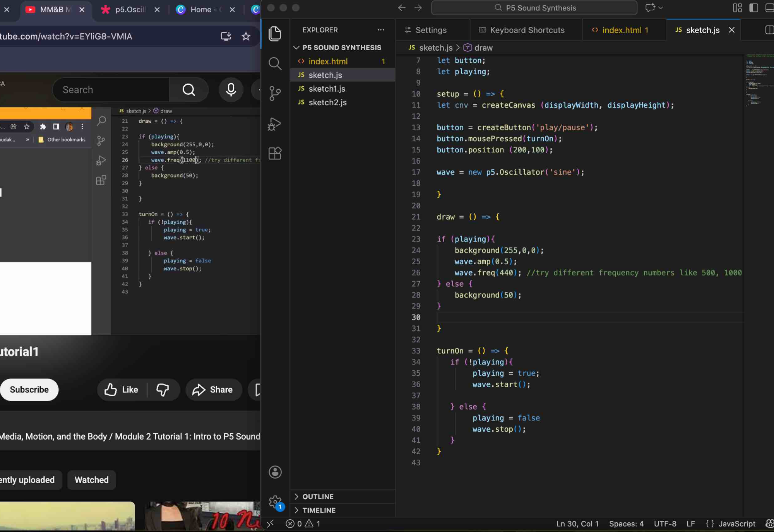
Task: Open sketch2.js in the Explorer
Action: pyautogui.click(x=342, y=102)
